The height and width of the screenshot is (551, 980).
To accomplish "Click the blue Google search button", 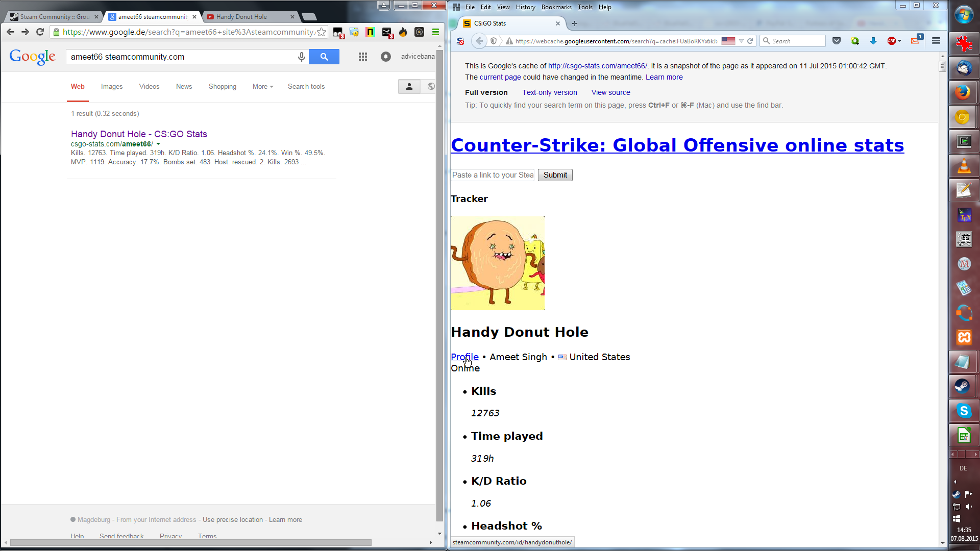I will point(324,57).
